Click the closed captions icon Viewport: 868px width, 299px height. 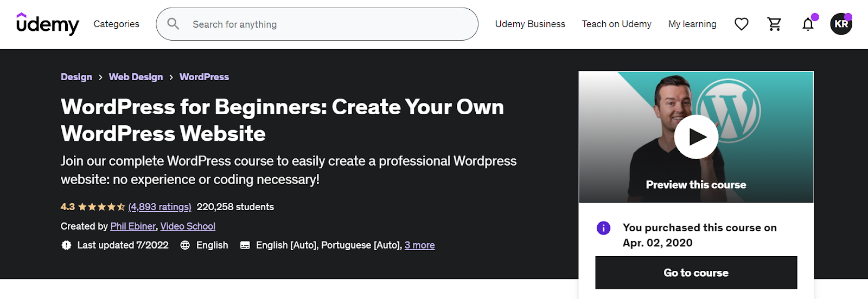click(x=245, y=245)
